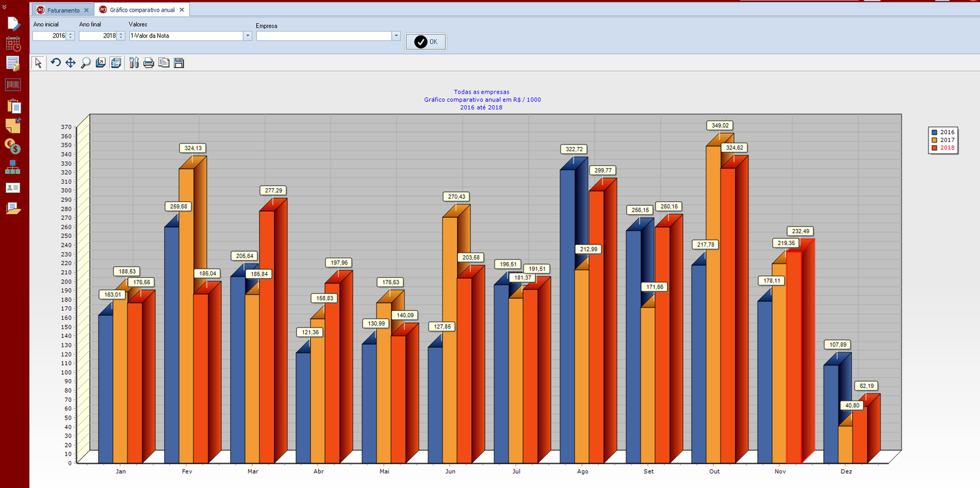Click the rotate chart toolbar icon
980x488 pixels.
point(55,62)
